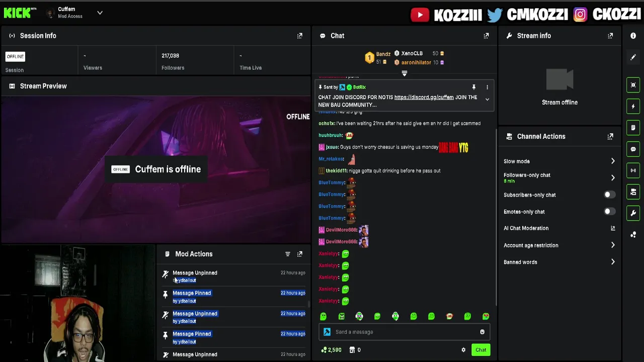Expand the pinned message chevron
Image resolution: width=644 pixels, height=362 pixels.
pos(487,100)
